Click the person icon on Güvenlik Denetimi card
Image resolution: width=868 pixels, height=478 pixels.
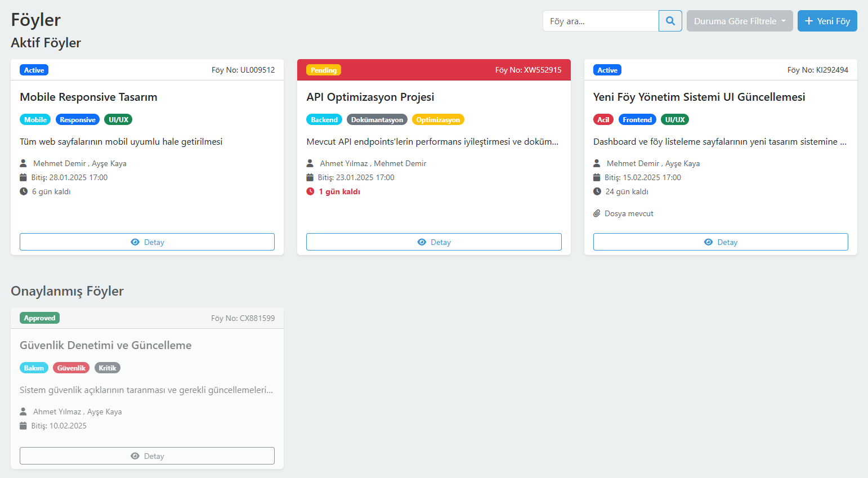[23, 412]
